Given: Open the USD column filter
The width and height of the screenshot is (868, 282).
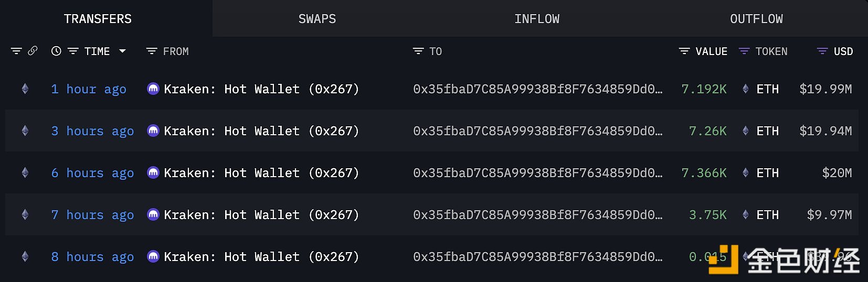Looking at the screenshot, I should pos(822,51).
